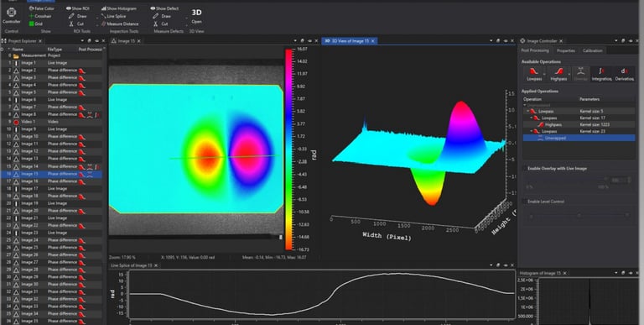The width and height of the screenshot is (644, 325).
Task: Collapse the Lowpass Kernel size 23 row
Action: (532, 131)
